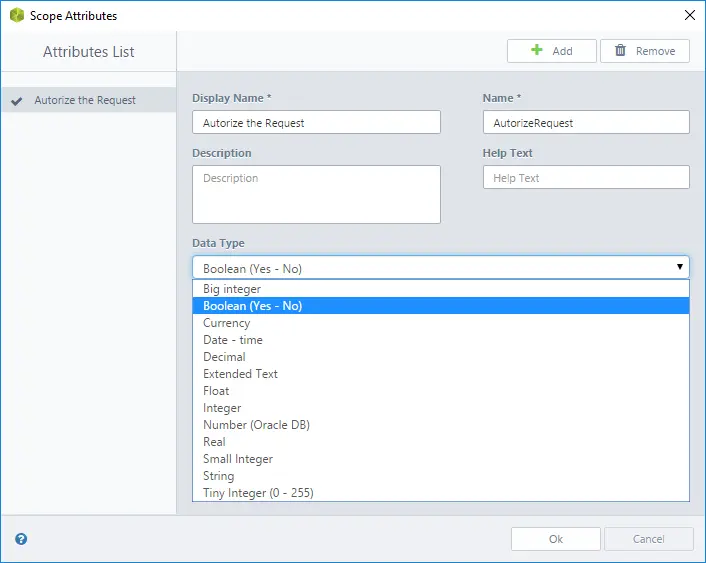Click the Remove button label

[655, 51]
